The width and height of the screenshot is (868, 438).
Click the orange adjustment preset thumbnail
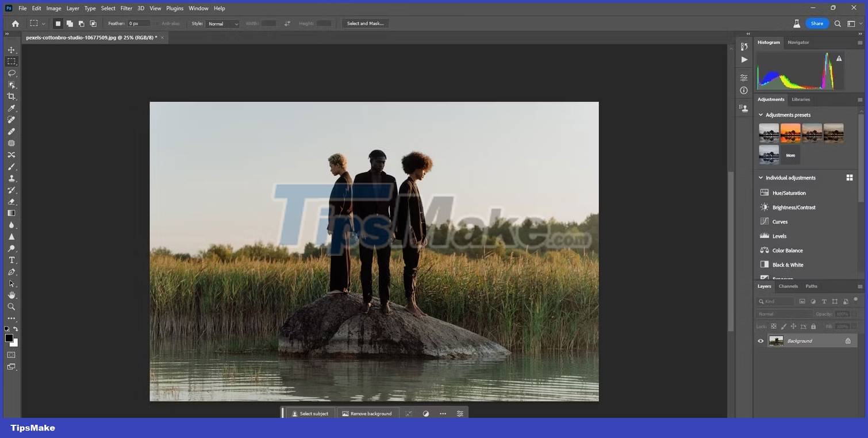pos(790,132)
